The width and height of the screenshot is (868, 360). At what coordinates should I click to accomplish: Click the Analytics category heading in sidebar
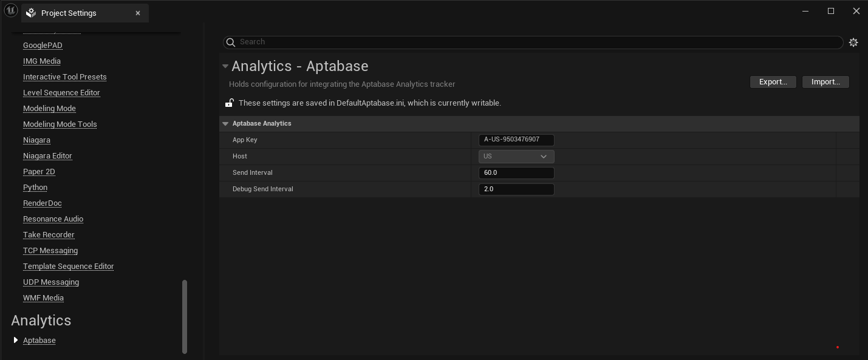tap(41, 320)
